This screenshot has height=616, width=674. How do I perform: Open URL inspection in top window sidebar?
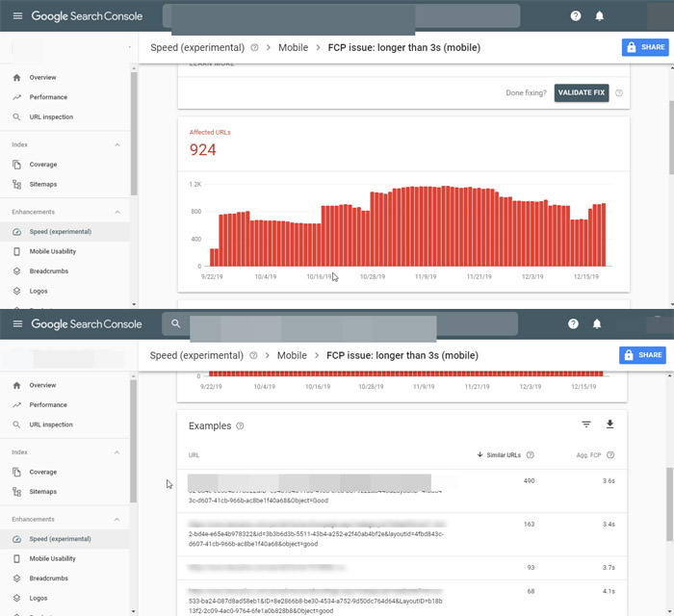[x=65, y=116]
